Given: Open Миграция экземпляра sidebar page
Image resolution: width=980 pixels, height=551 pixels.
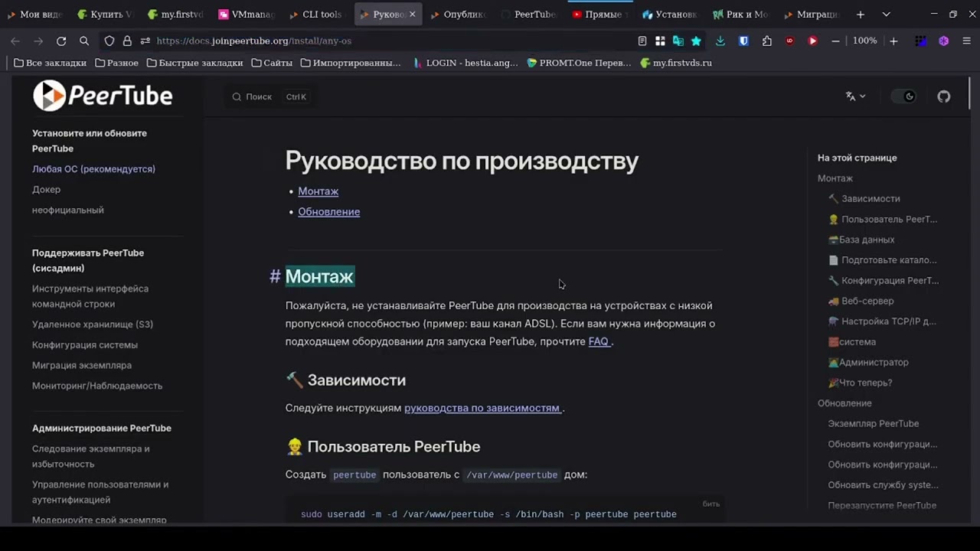Looking at the screenshot, I should 82,366.
